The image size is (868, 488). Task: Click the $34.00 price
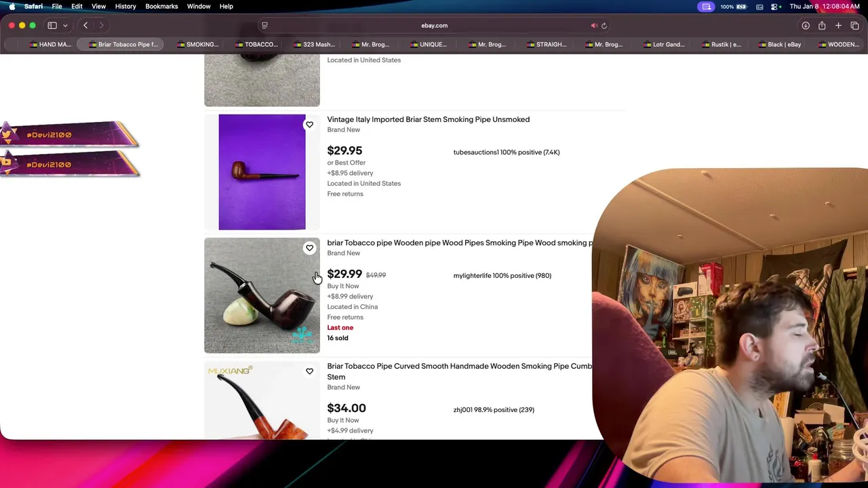(x=347, y=408)
